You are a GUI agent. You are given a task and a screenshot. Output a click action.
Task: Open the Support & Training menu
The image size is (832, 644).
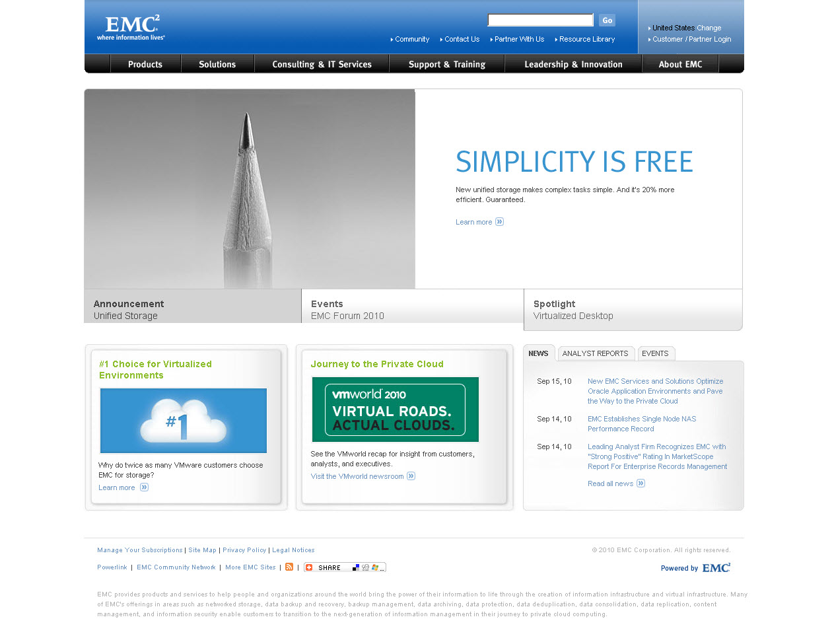pyautogui.click(x=447, y=64)
